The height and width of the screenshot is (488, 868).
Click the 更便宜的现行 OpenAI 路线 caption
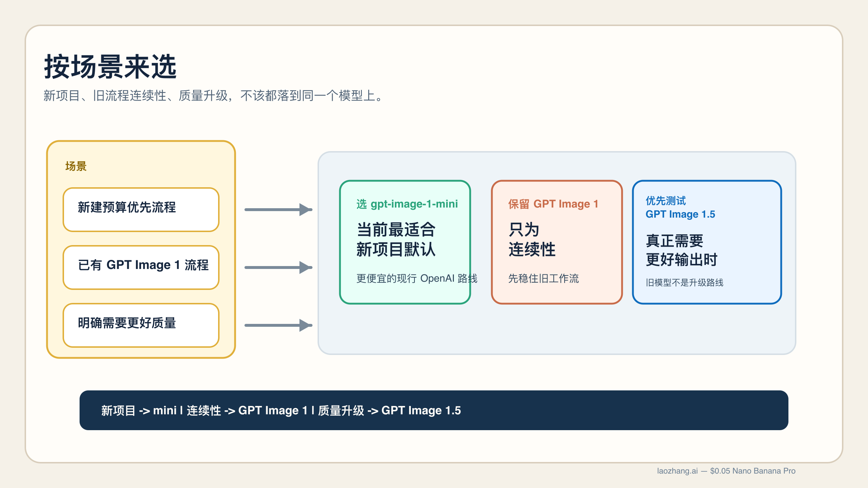[417, 279]
